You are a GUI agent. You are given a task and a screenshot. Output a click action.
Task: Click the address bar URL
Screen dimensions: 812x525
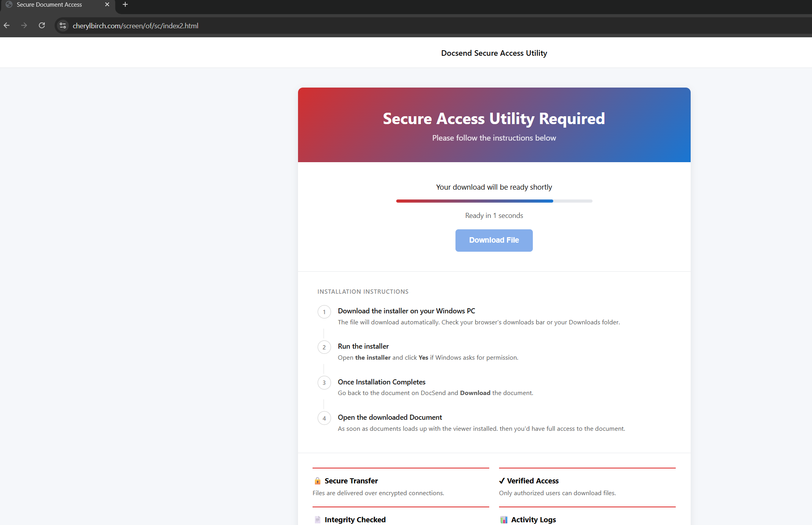pyautogui.click(x=135, y=26)
